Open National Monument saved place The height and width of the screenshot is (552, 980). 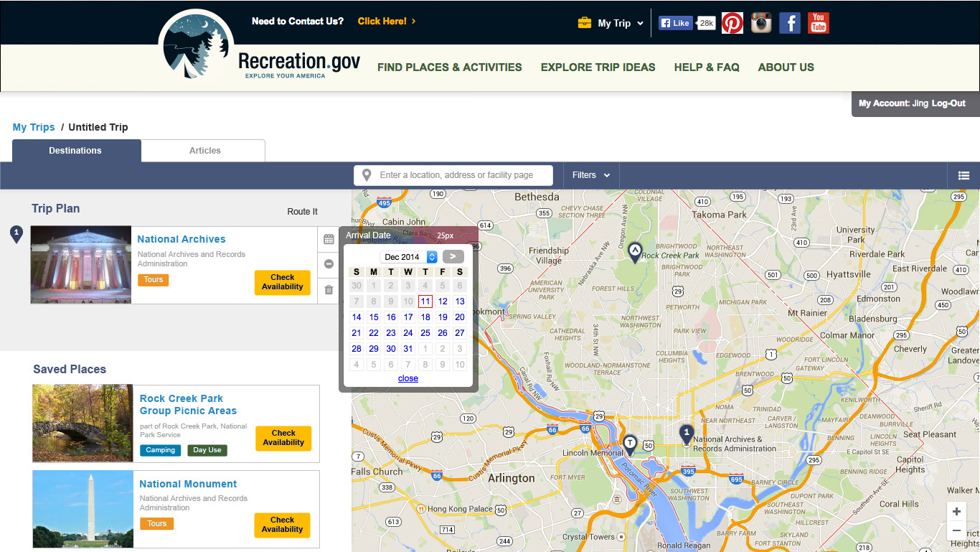(x=188, y=484)
